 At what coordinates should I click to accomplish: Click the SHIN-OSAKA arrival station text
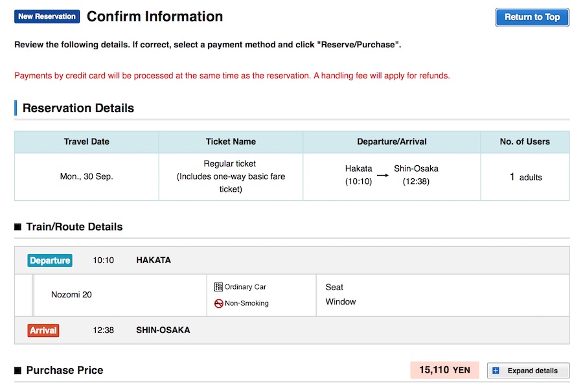coord(163,330)
